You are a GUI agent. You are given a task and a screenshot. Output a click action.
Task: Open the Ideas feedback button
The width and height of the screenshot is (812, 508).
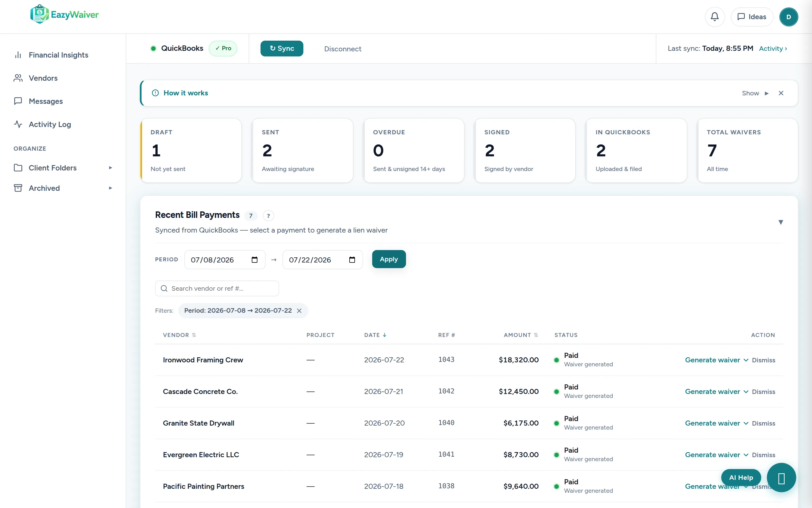pos(752,17)
